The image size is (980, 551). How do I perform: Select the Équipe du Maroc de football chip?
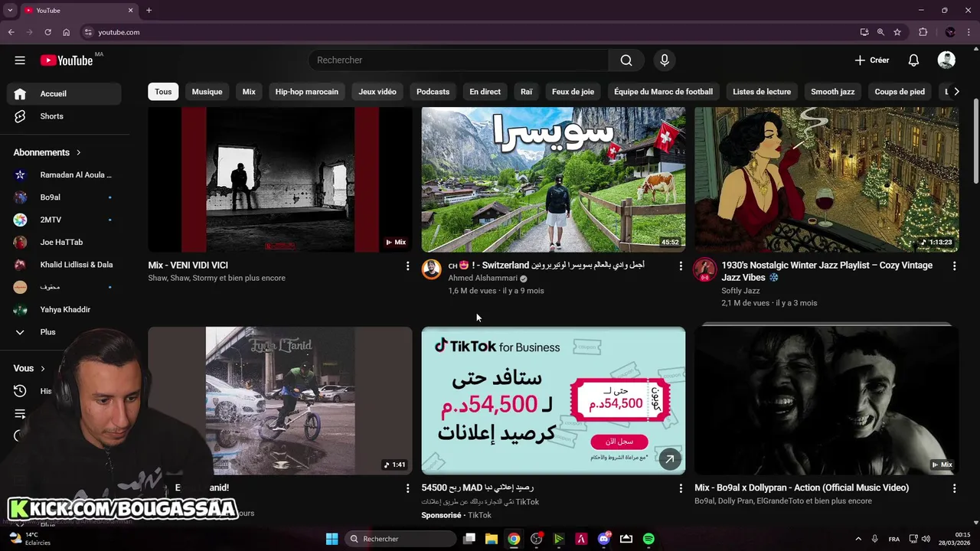click(x=663, y=92)
